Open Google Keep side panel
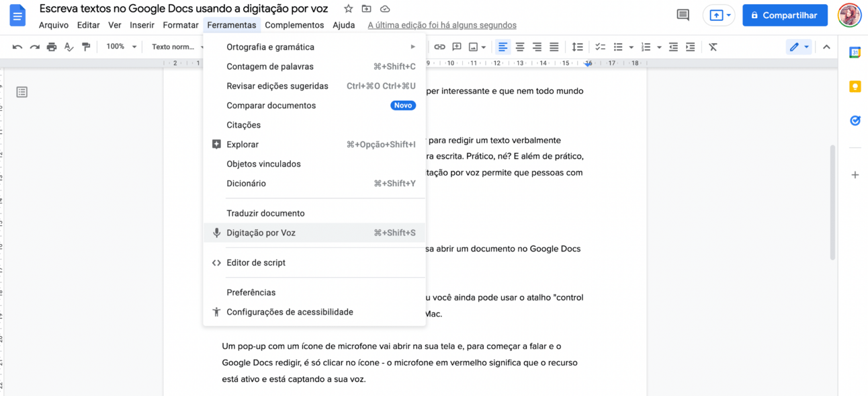The height and width of the screenshot is (396, 868). (x=855, y=87)
